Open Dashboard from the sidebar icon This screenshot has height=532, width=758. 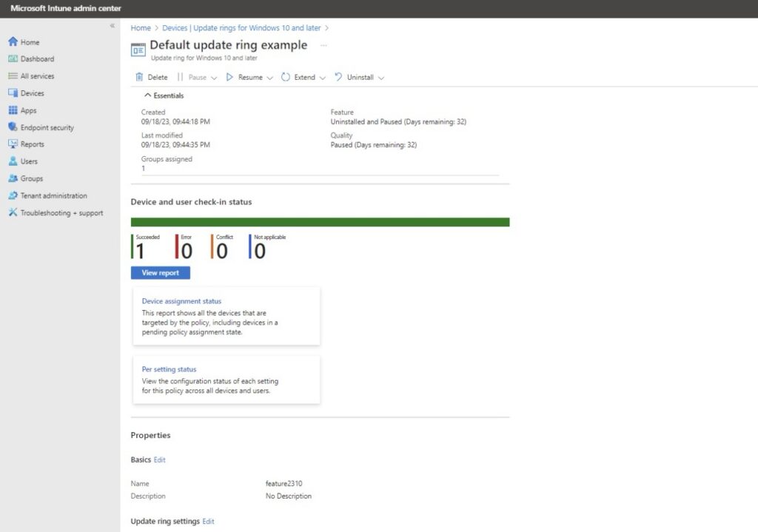point(13,59)
